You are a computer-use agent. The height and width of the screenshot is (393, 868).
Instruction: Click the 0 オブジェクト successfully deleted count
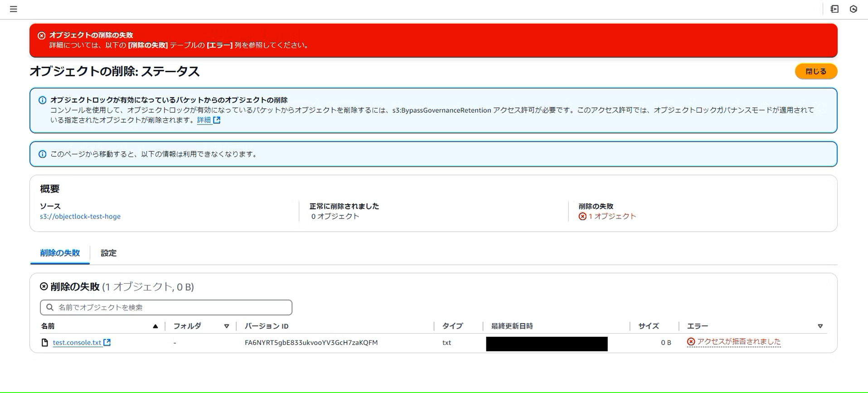pyautogui.click(x=335, y=217)
